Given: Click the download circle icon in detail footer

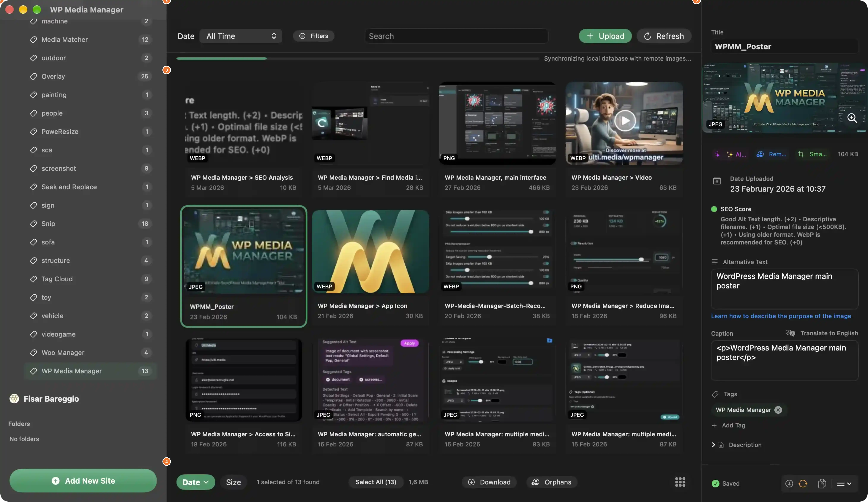Looking at the screenshot, I should pyautogui.click(x=789, y=483).
